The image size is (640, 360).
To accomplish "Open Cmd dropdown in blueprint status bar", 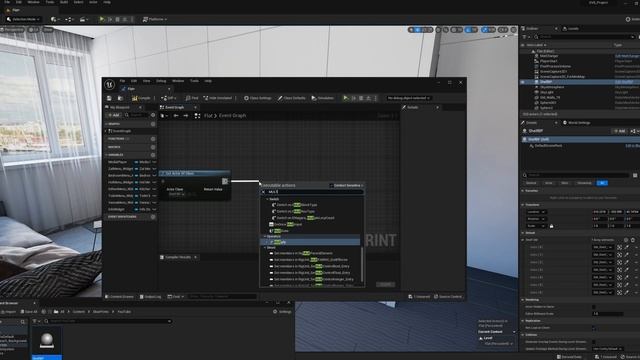I will [176, 297].
